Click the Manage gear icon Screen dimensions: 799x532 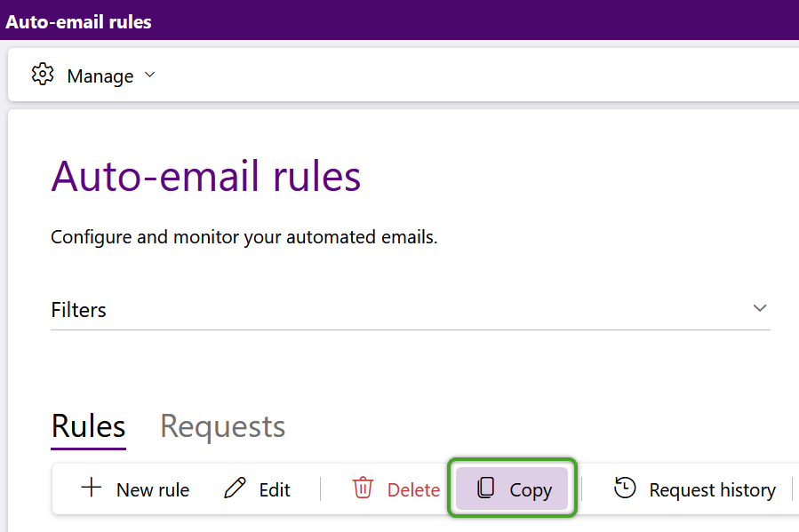43,75
